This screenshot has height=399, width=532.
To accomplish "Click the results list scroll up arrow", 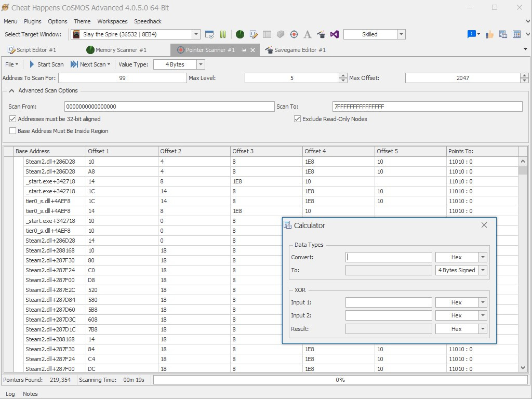I will point(523,162).
